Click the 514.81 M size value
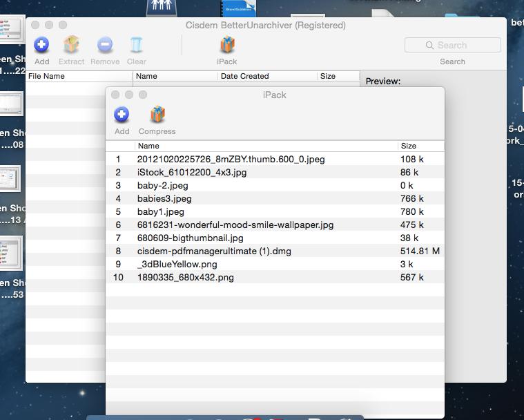 point(420,251)
